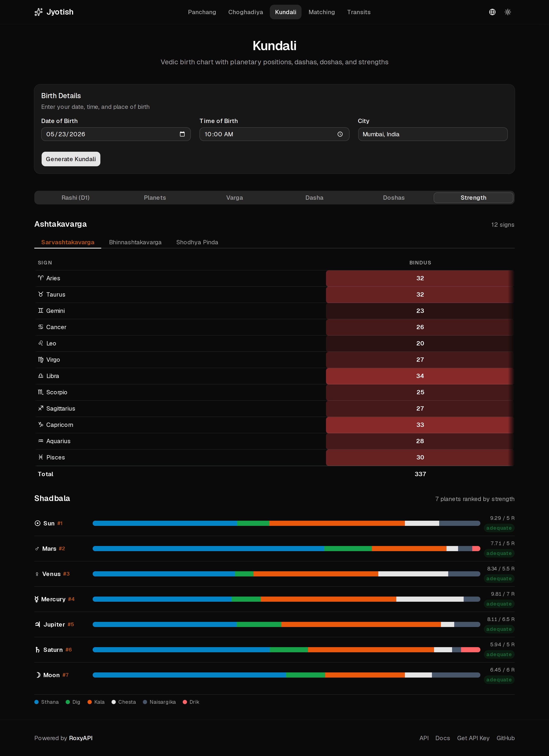This screenshot has height=756, width=549.
Task: Open the calendar picker in Date of Birth
Action: tap(182, 134)
